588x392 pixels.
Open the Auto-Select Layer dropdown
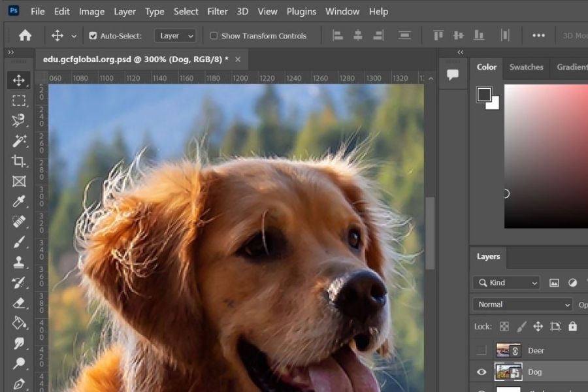[x=174, y=36]
